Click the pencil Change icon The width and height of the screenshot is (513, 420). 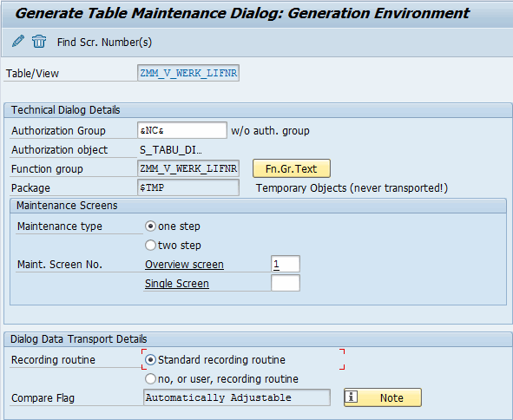(18, 42)
